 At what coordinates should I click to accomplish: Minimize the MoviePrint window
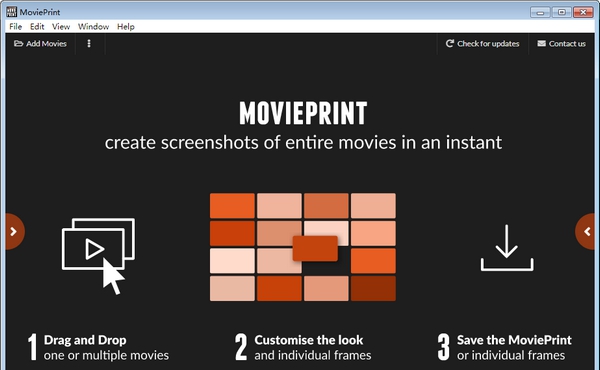(540, 12)
